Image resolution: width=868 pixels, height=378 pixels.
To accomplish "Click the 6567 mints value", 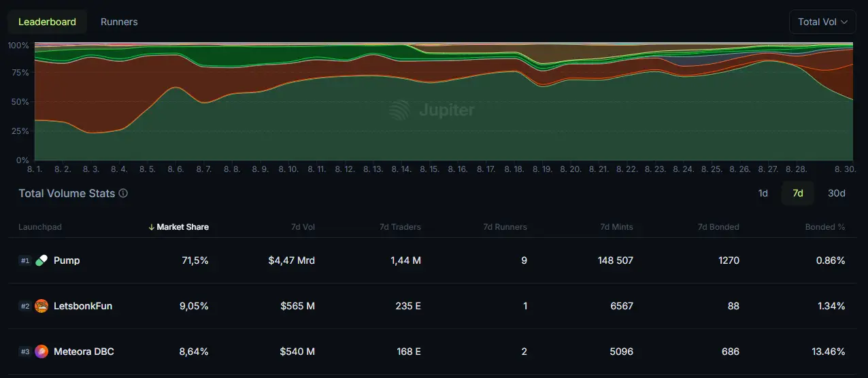I will (x=622, y=306).
